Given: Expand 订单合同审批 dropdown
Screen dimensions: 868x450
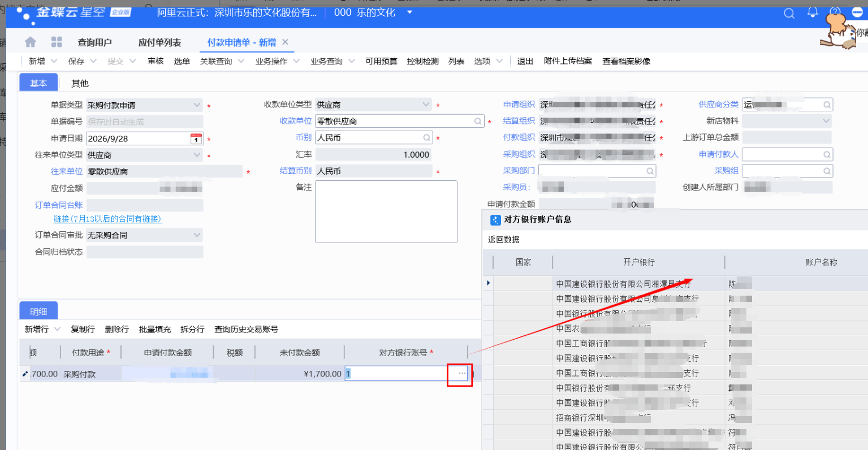Looking at the screenshot, I should tap(197, 235).
